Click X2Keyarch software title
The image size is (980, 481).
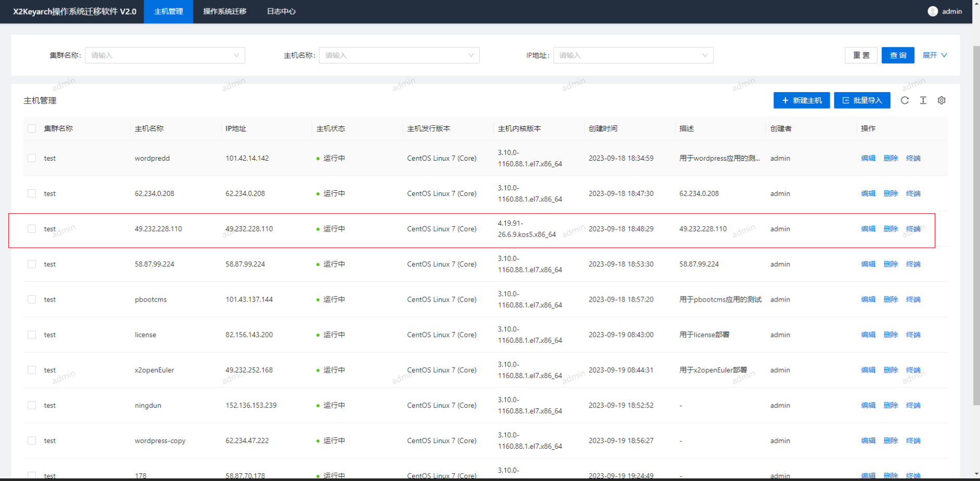[x=74, y=11]
